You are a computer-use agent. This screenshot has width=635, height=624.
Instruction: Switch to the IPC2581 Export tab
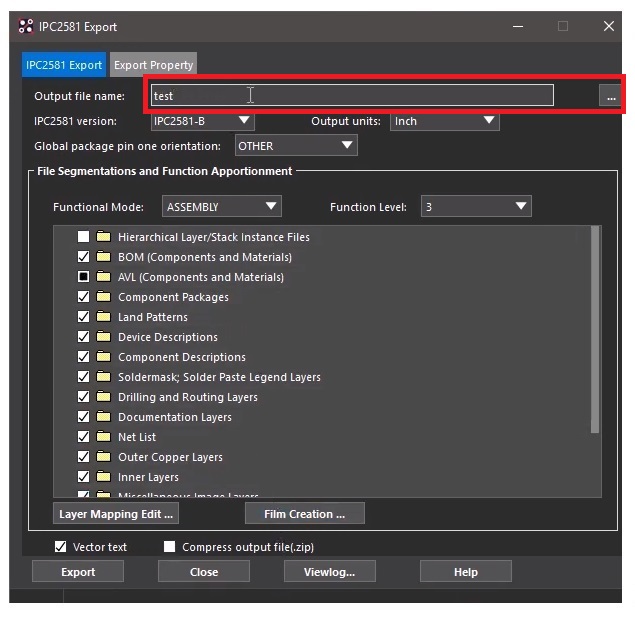64,65
